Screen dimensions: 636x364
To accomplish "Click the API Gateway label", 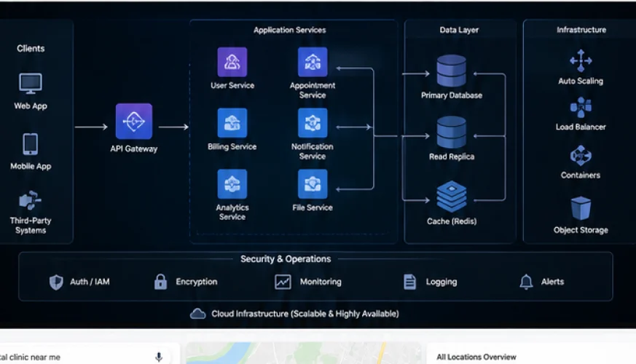I will pos(134,149).
